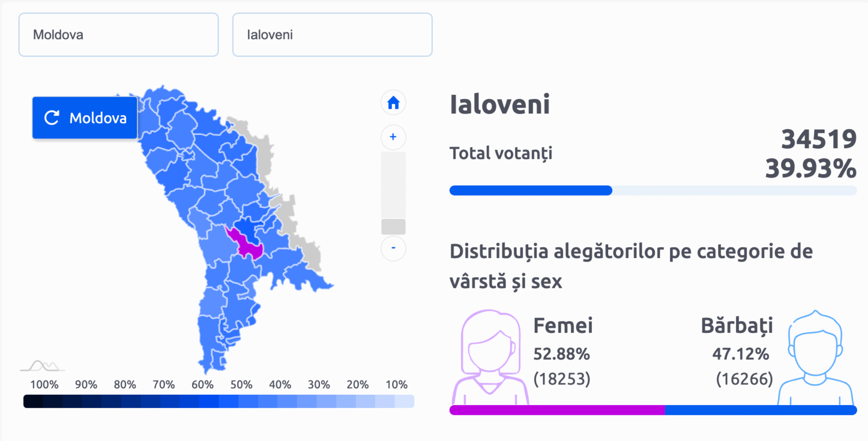868x441 pixels.
Task: Zoom in with the plus button
Action: tap(393, 137)
